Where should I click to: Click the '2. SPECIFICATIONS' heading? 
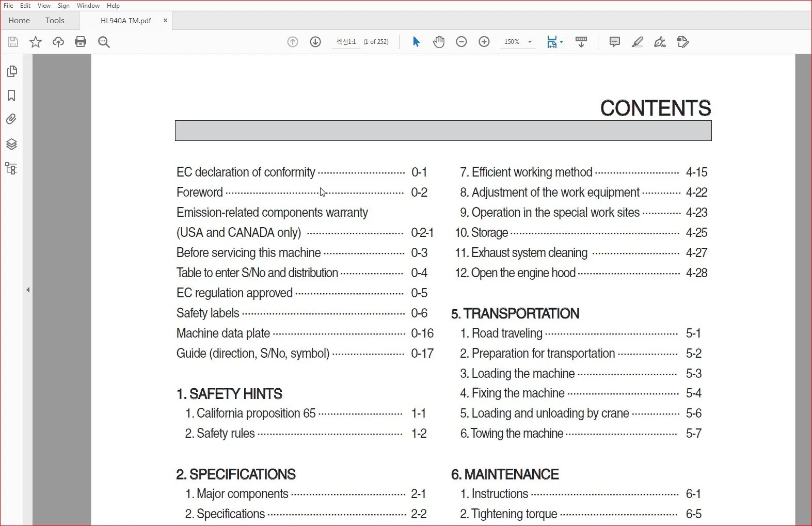(236, 474)
